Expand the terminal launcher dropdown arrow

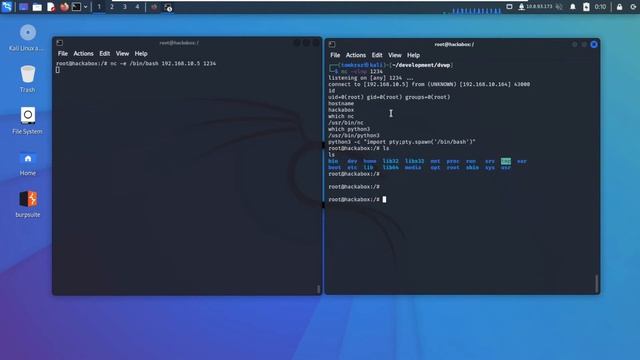85,7
